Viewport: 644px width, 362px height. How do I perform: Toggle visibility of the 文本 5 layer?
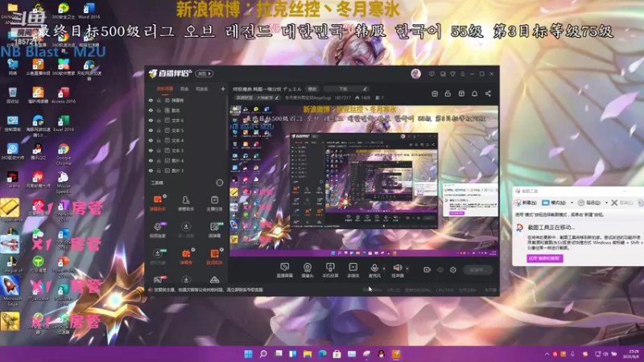point(151,130)
